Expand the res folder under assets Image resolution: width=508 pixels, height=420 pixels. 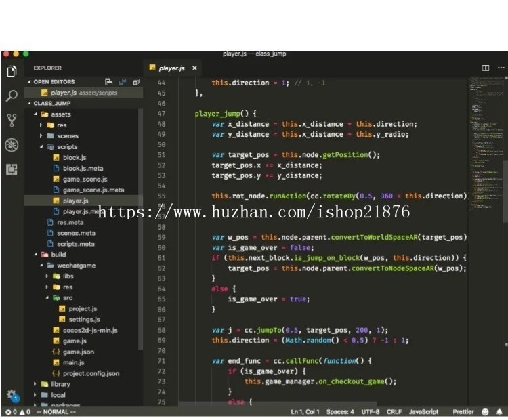(57, 125)
